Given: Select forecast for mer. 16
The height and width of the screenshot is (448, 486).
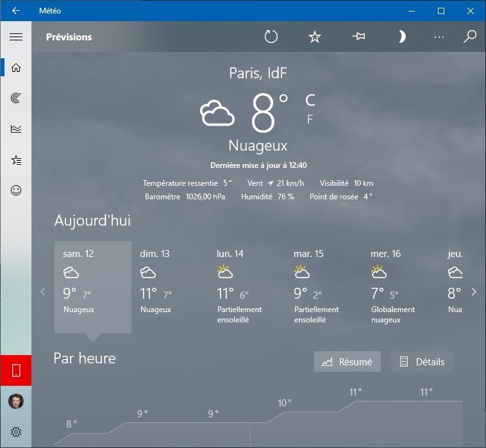Looking at the screenshot, I should point(400,286).
